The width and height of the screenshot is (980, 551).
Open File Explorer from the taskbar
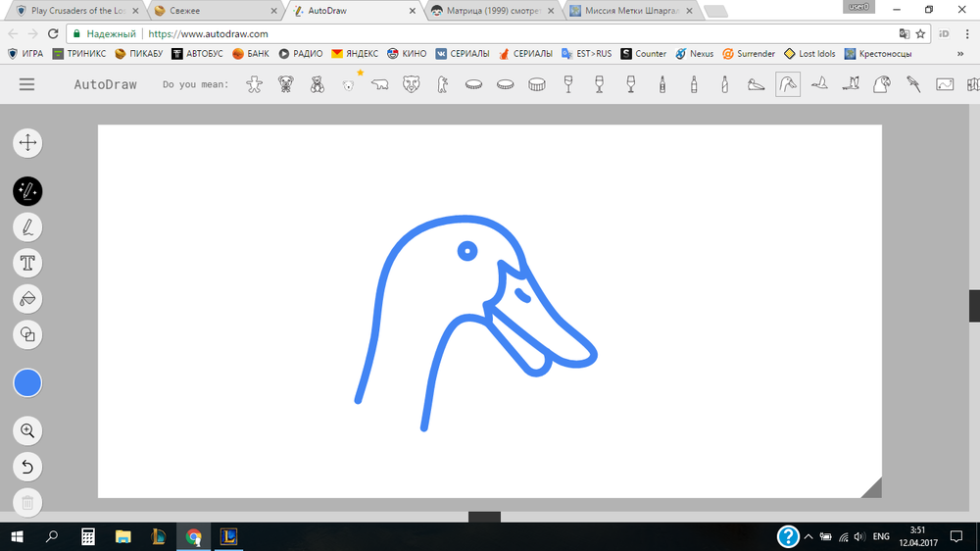[x=122, y=536]
